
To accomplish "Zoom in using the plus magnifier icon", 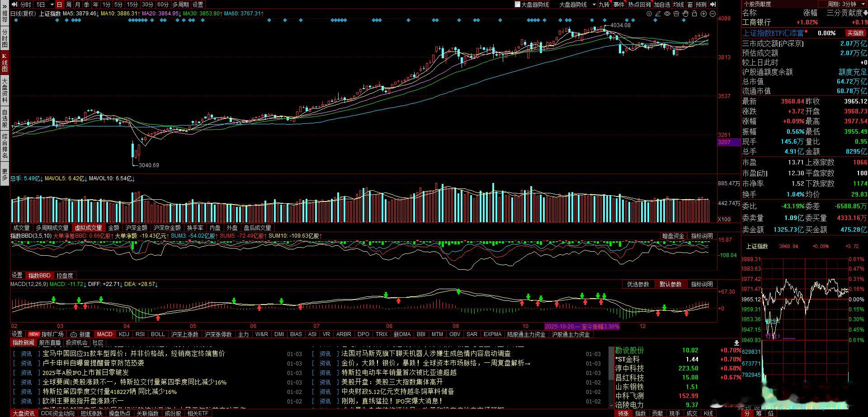I will 703,14.
